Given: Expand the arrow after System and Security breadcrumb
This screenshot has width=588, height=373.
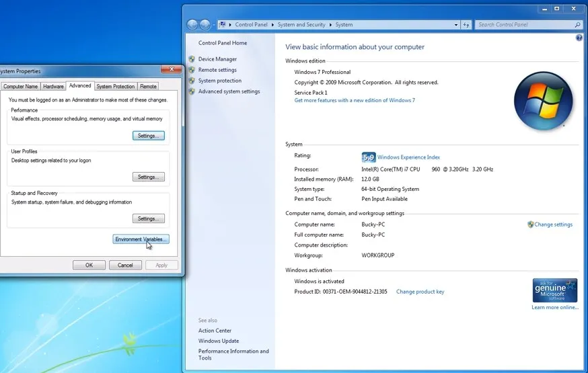Looking at the screenshot, I should click(x=330, y=25).
